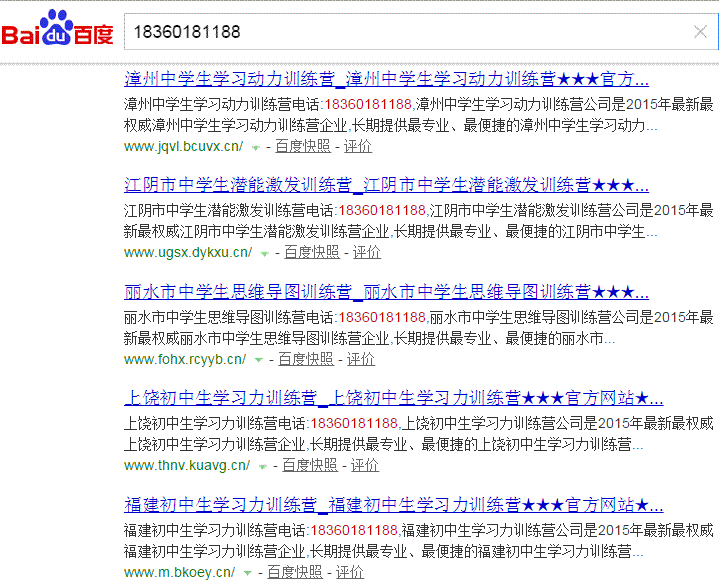Click the URL text www.thnv.kuavg.cn/

point(187,465)
